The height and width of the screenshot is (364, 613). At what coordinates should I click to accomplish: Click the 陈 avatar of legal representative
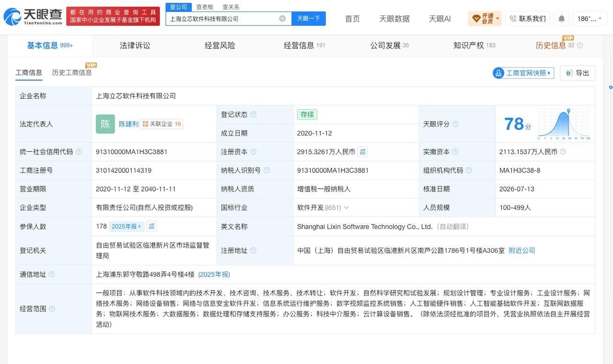(105, 124)
